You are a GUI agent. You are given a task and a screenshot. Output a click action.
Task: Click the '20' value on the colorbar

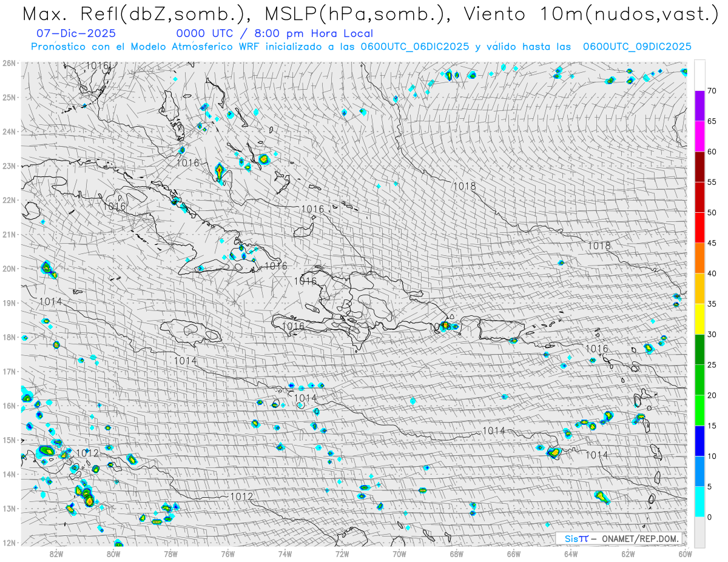coord(712,395)
